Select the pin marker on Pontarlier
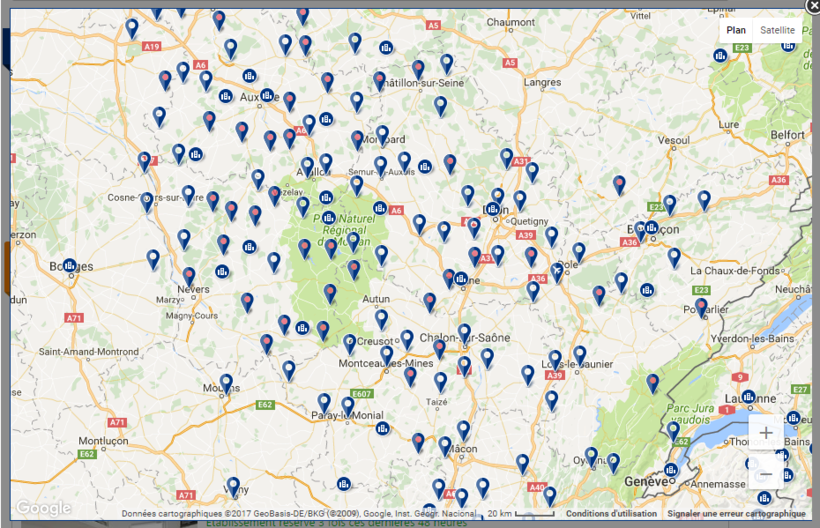Viewport: 820px width, 528px height. (x=701, y=306)
